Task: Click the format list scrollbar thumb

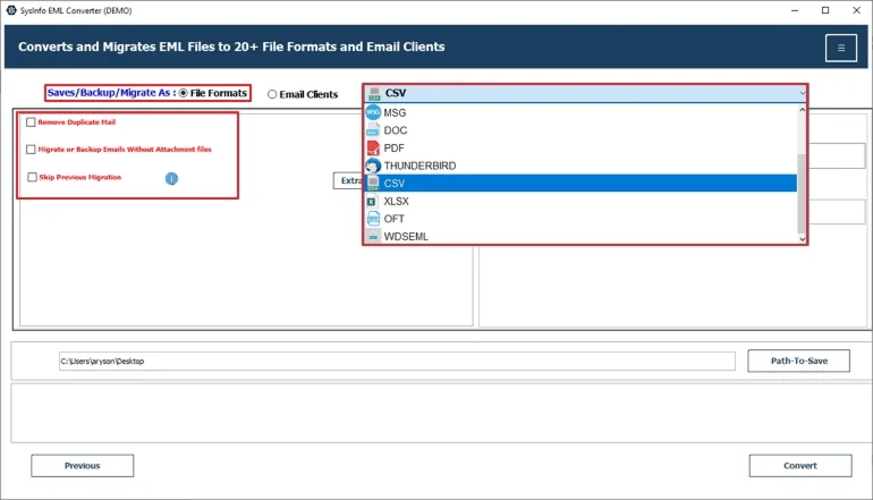Action: click(x=802, y=194)
